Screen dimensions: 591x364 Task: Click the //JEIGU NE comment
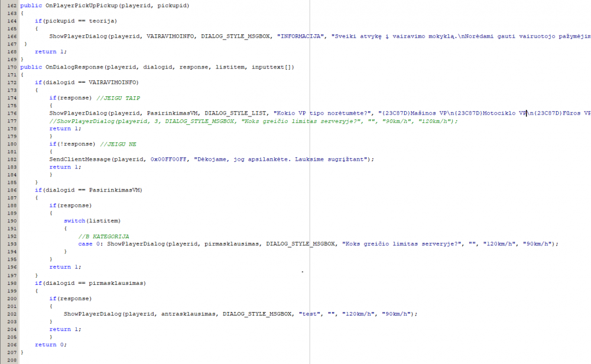(x=118, y=144)
